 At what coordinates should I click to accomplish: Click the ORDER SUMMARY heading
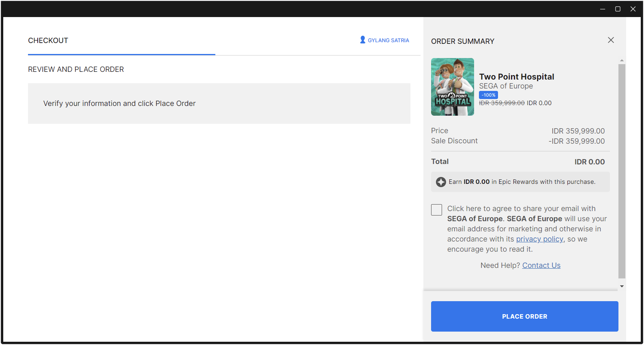point(463,41)
